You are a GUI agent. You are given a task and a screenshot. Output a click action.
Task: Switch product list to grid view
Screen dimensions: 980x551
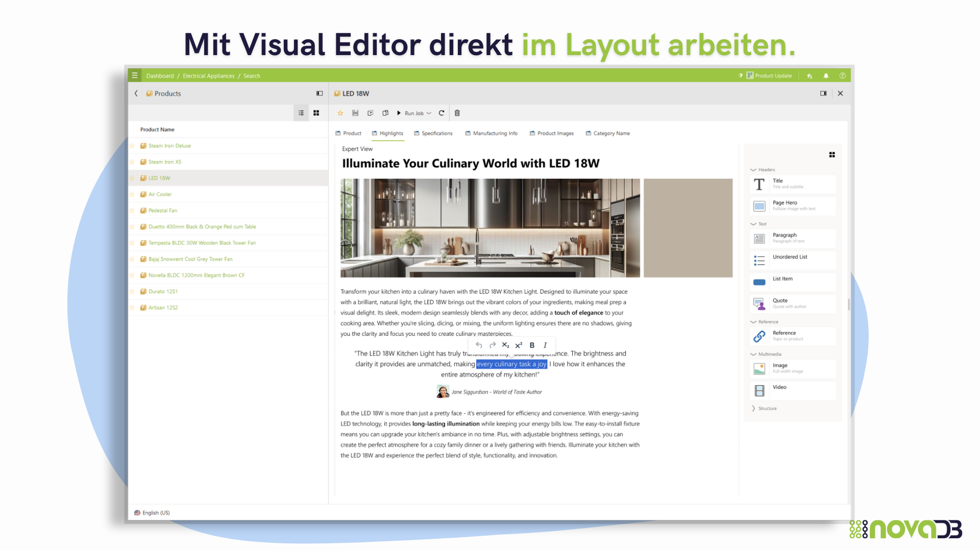pos(316,113)
